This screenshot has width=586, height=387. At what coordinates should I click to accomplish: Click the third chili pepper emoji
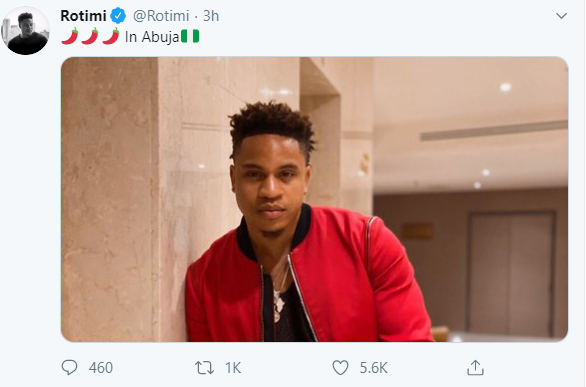click(x=111, y=36)
